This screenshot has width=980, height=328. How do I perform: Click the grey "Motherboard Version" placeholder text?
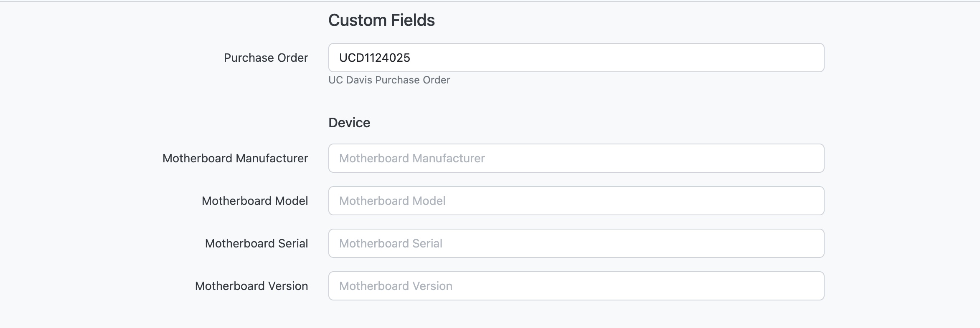[396, 286]
